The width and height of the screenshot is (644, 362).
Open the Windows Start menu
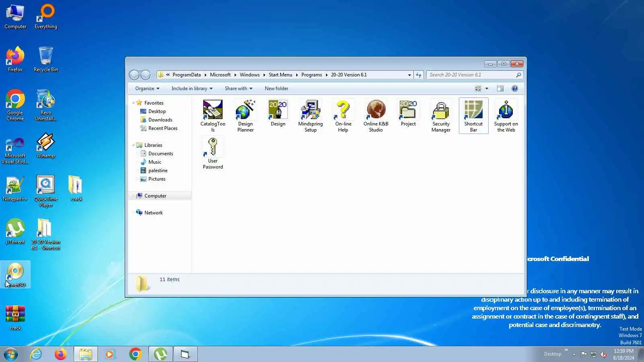click(11, 354)
